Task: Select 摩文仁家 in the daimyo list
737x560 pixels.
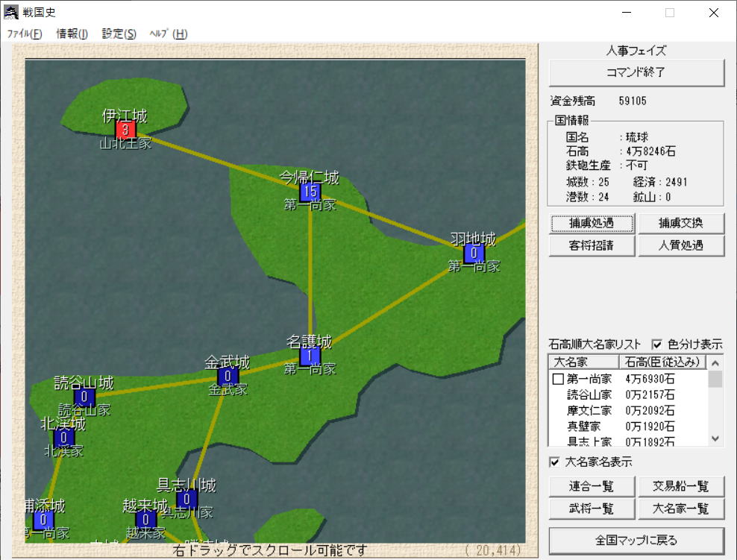Action: [x=589, y=411]
